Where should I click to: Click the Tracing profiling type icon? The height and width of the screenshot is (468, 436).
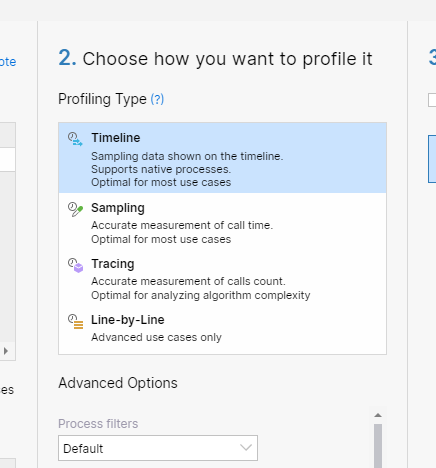[75, 265]
